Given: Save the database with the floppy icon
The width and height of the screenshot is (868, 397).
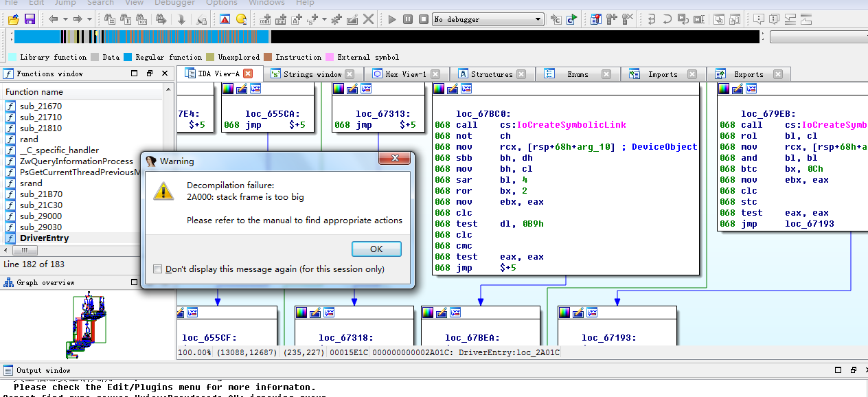Looking at the screenshot, I should [30, 19].
